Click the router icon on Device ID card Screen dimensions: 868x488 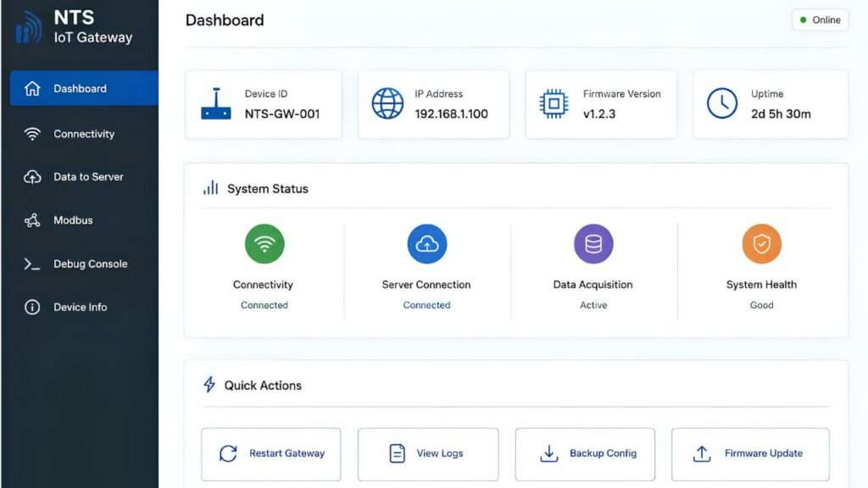click(216, 104)
